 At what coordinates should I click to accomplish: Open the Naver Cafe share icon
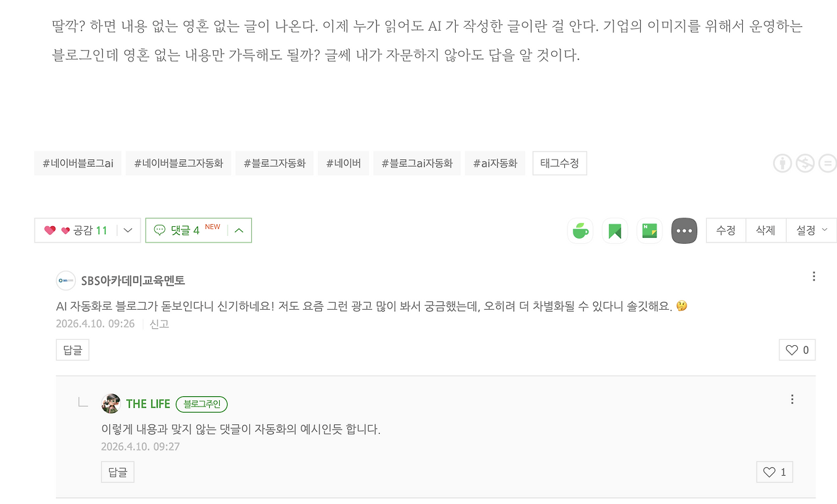click(x=580, y=230)
